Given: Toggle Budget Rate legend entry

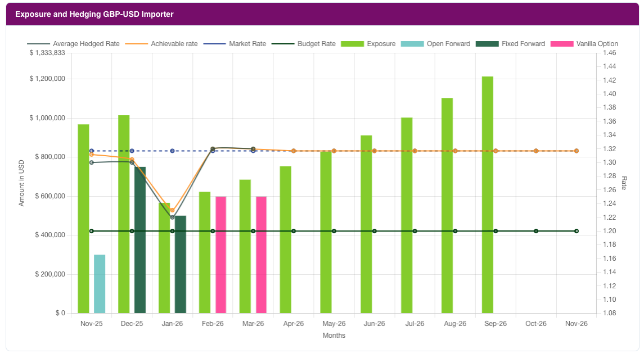Looking at the screenshot, I should (303, 44).
